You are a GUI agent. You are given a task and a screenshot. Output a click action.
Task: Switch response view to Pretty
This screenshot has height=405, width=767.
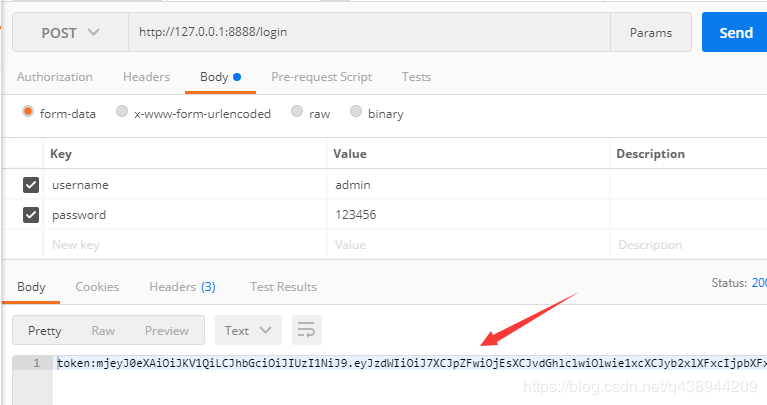pyautogui.click(x=45, y=331)
